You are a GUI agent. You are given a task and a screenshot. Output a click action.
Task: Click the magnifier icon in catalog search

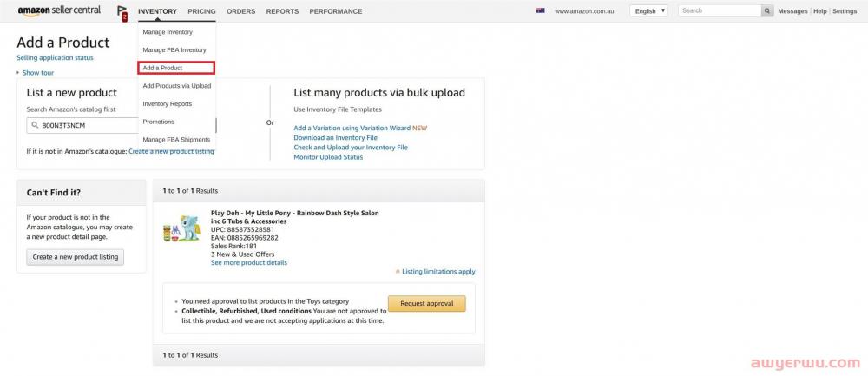tap(34, 125)
